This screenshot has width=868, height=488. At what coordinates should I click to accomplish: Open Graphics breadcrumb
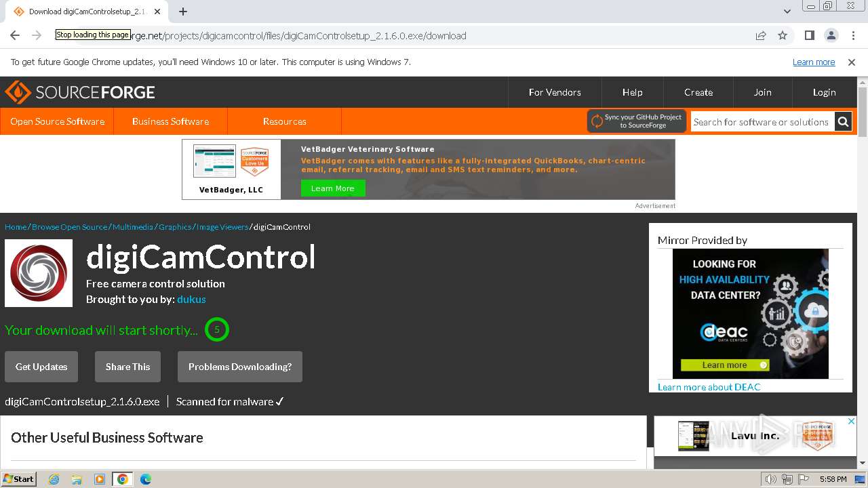click(175, 226)
